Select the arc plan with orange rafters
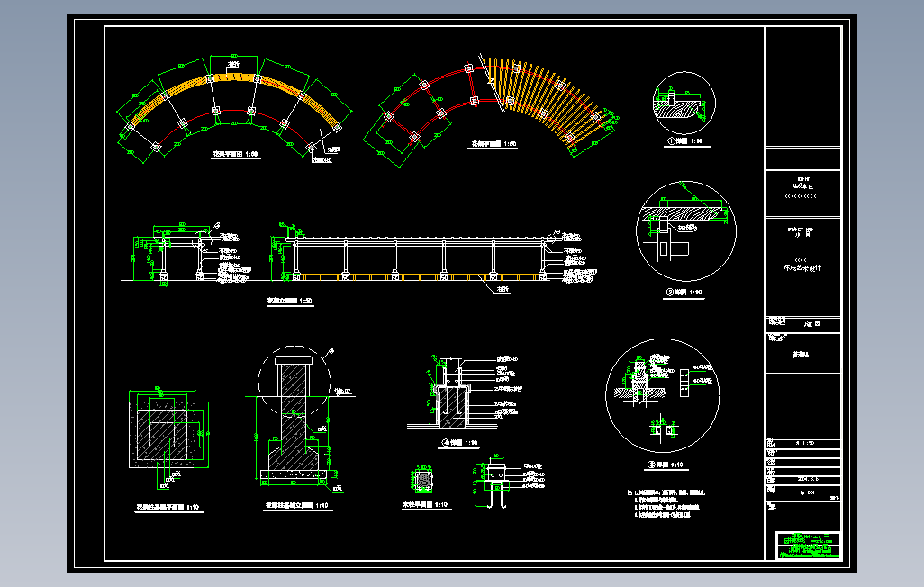 coord(490,109)
